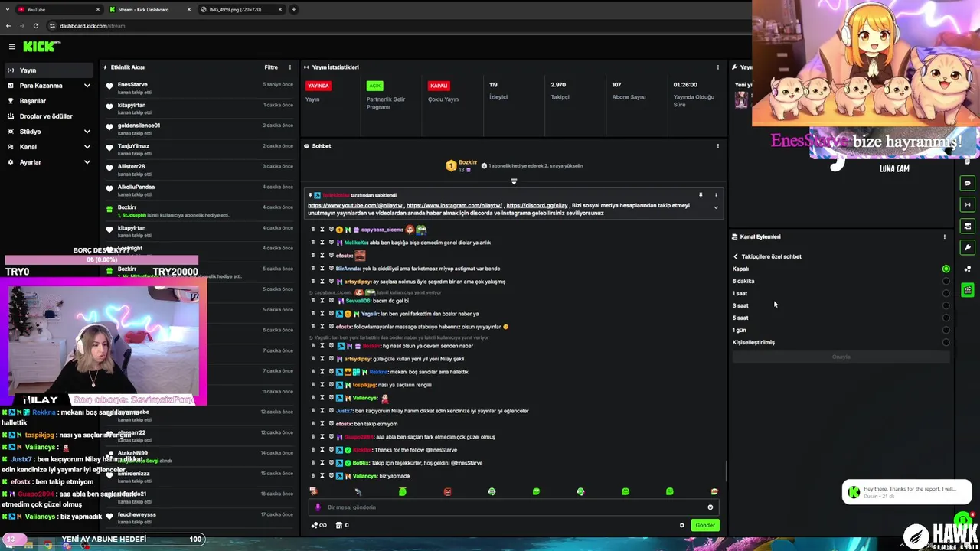The height and width of the screenshot is (551, 980).
Task: Select the 1 gün radio option
Action: click(946, 330)
